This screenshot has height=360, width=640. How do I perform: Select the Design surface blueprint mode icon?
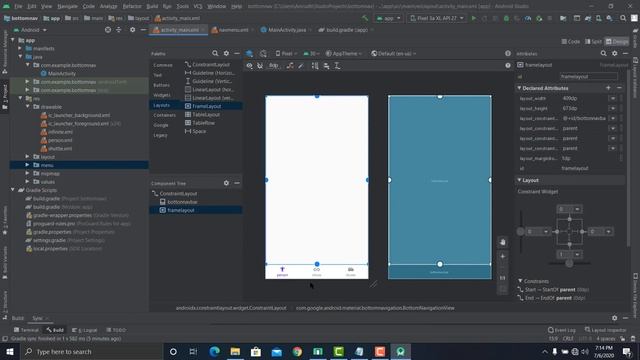point(249,53)
